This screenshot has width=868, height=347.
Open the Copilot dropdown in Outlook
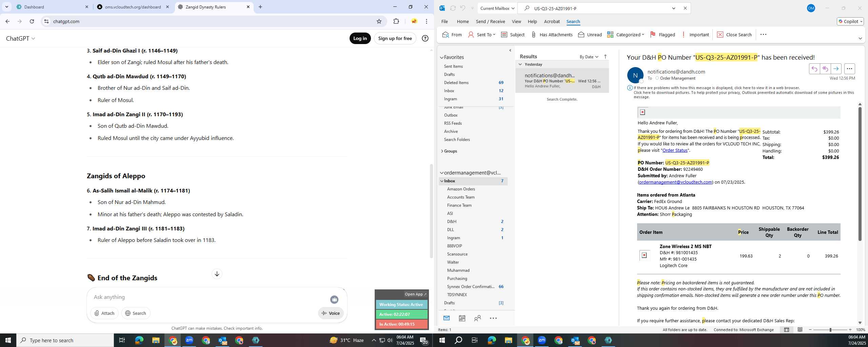coord(850,21)
